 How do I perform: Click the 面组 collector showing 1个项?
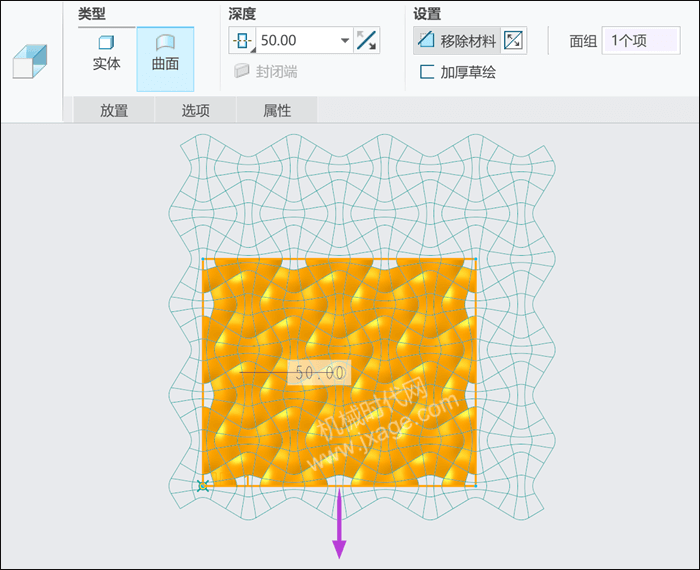(641, 41)
